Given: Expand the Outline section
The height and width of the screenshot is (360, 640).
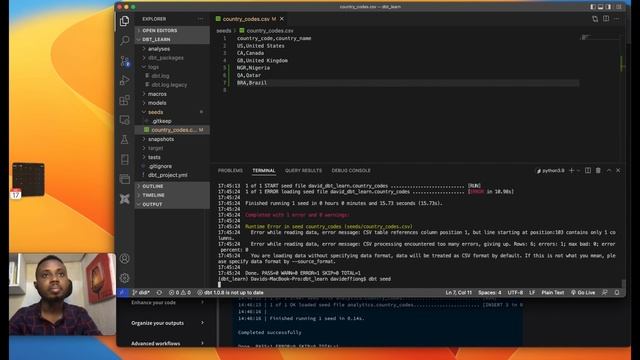Looking at the screenshot, I should point(172,186).
